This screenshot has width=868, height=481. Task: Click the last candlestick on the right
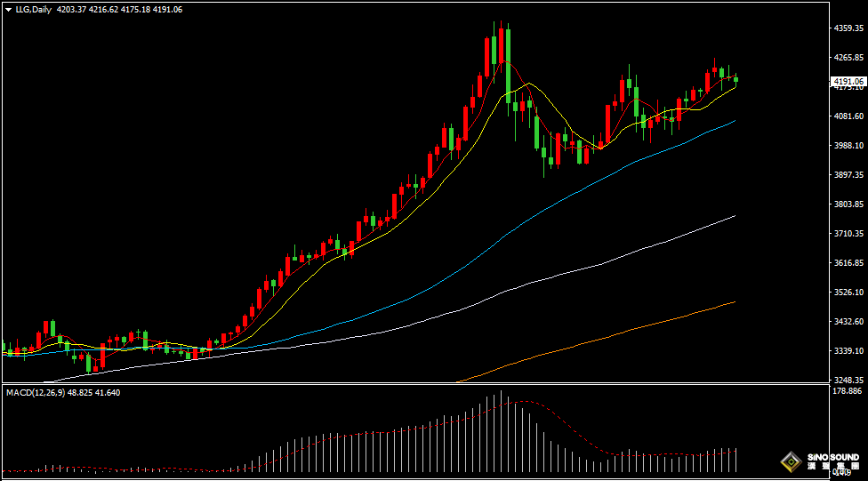tap(735, 80)
